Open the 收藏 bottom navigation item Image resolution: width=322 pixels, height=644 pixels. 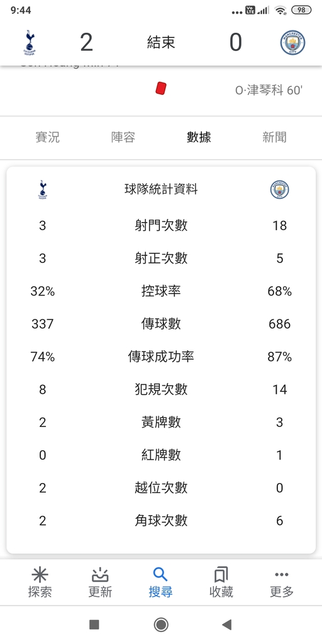pyautogui.click(x=221, y=582)
